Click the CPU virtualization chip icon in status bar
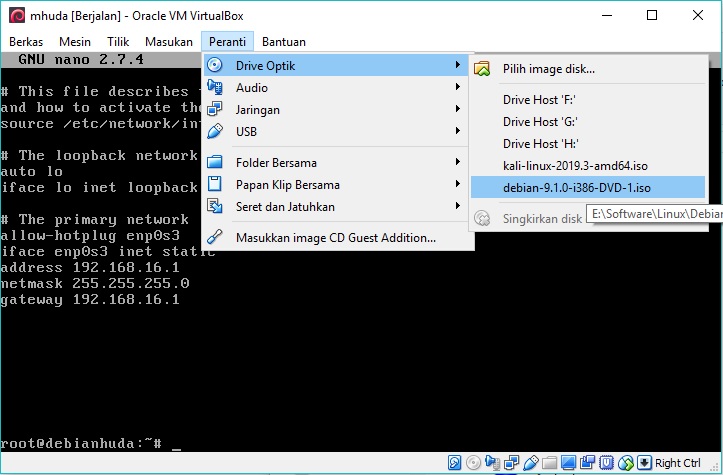The width and height of the screenshot is (723, 475). click(x=606, y=462)
